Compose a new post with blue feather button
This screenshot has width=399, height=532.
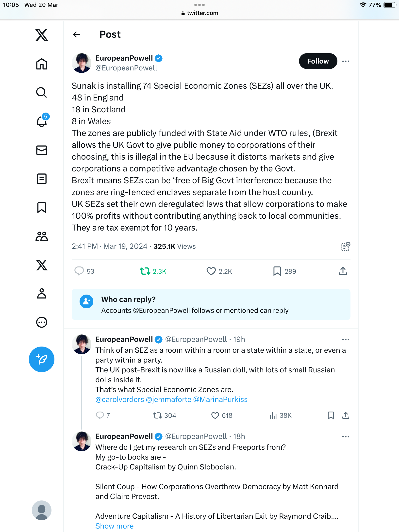click(42, 359)
